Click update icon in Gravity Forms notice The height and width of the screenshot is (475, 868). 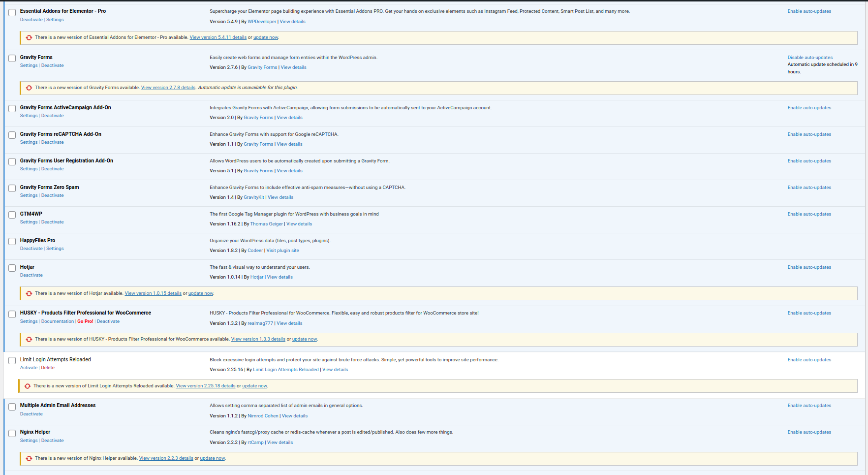point(29,88)
